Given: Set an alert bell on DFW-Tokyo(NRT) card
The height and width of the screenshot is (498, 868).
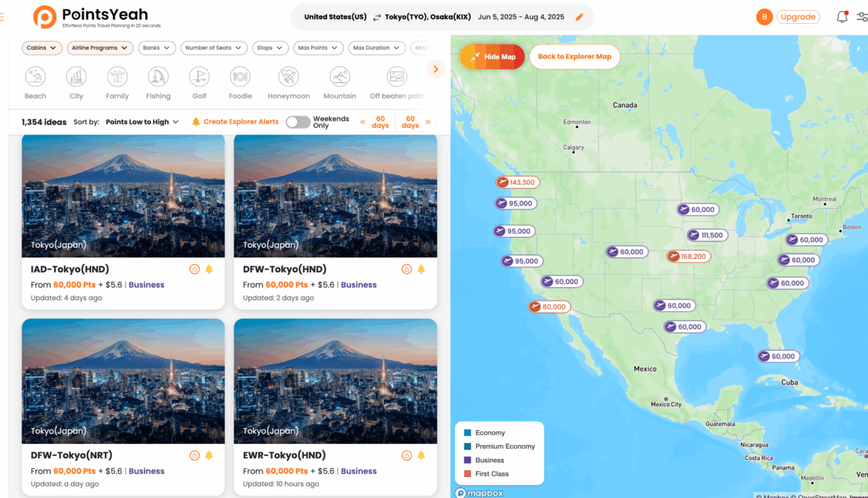Looking at the screenshot, I should pos(209,455).
